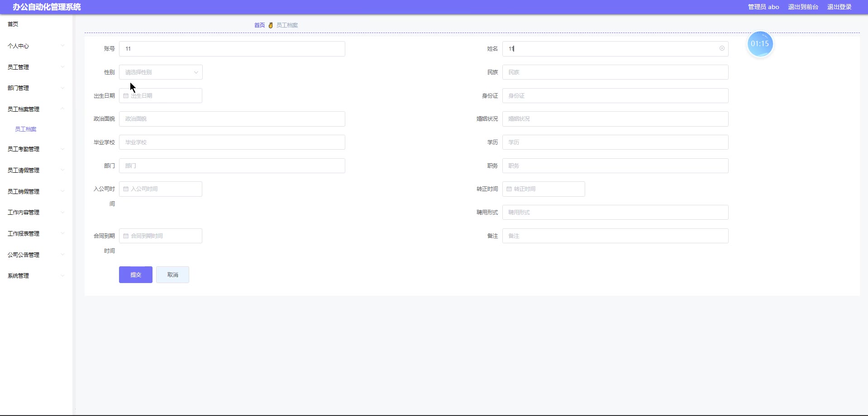The width and height of the screenshot is (868, 416).
Task: Click the 婚姻状况 input field
Action: click(615, 119)
